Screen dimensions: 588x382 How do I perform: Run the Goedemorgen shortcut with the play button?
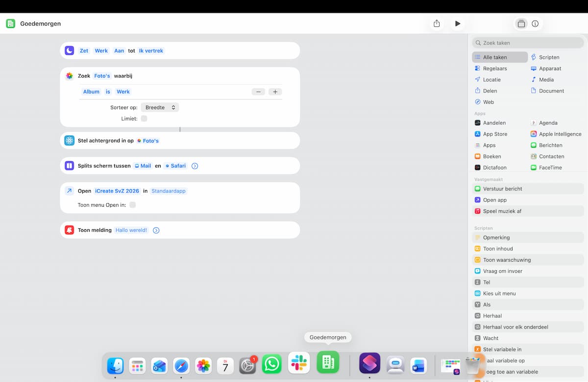point(457,24)
